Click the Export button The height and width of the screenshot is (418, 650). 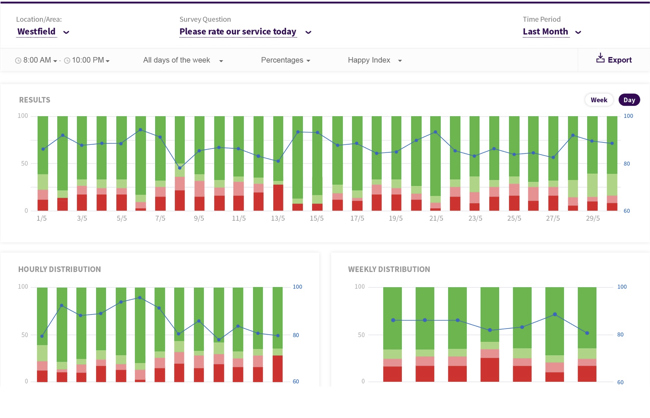point(613,60)
